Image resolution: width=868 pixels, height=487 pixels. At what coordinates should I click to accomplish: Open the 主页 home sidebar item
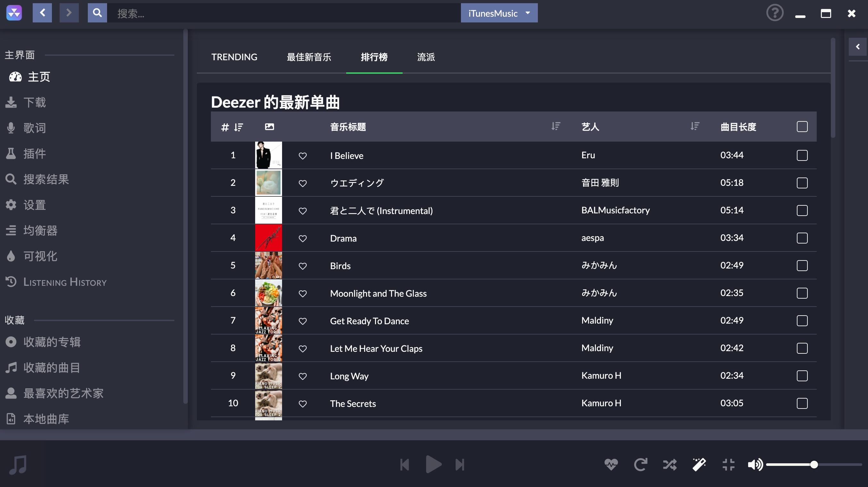click(30, 77)
